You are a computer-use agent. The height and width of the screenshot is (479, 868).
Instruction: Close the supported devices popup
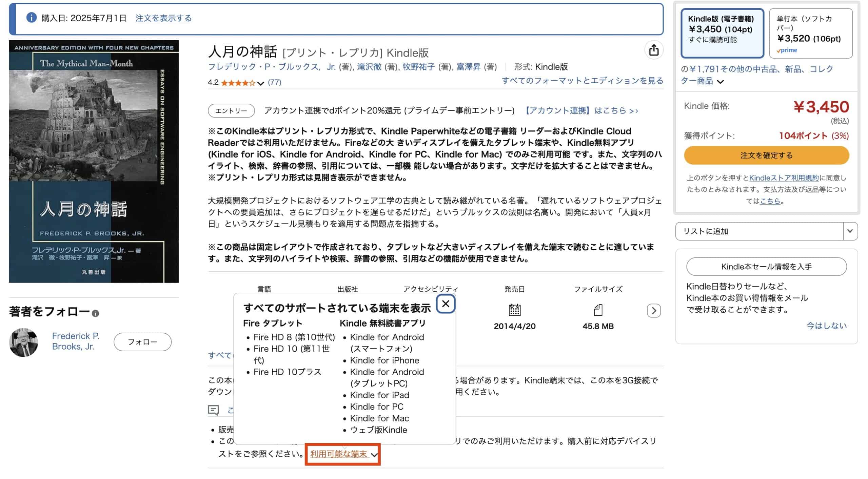point(446,304)
